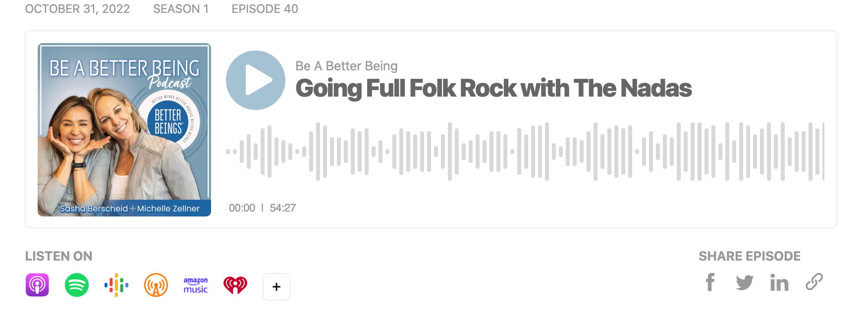Open iHeartRadio icon
The height and width of the screenshot is (320, 868).
235,285
